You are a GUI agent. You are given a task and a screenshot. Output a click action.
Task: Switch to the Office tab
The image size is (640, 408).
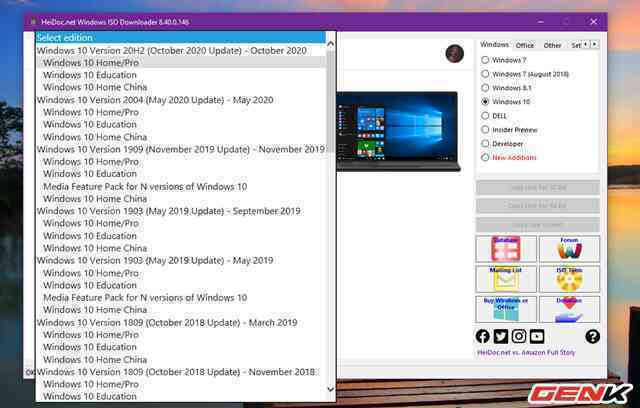(x=524, y=45)
